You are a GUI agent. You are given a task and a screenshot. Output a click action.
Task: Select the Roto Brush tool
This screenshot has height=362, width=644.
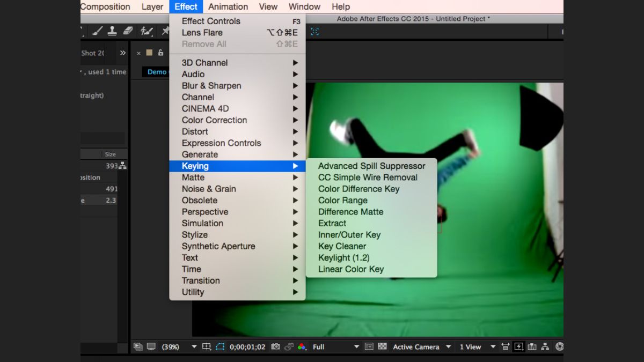[146, 31]
